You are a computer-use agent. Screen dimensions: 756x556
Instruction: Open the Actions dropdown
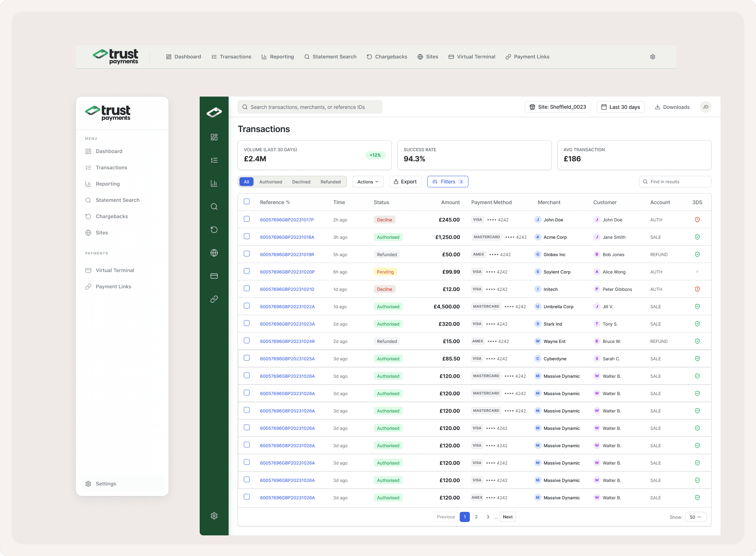(368, 182)
